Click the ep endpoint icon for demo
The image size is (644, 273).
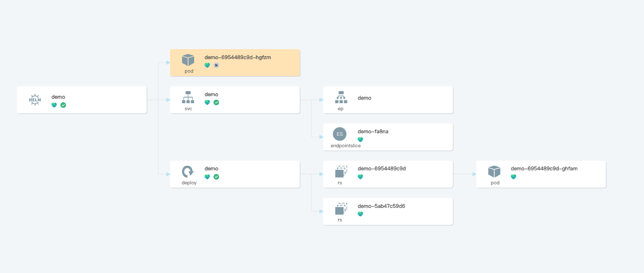click(x=341, y=97)
